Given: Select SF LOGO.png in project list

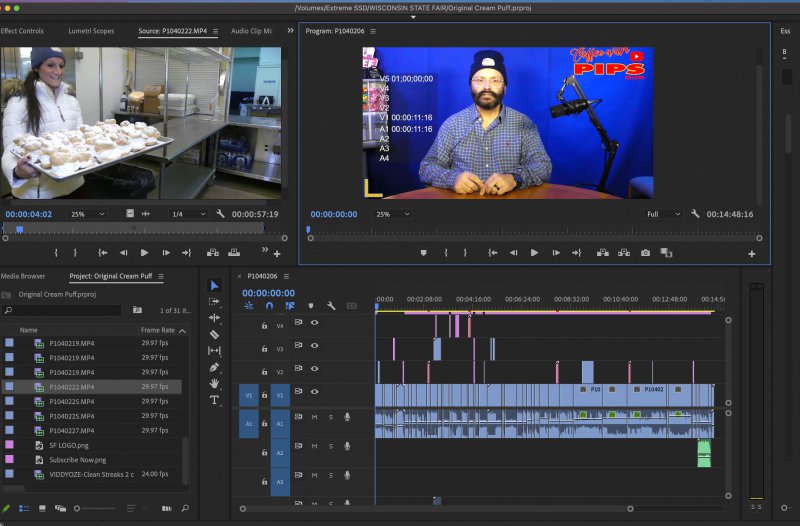Looking at the screenshot, I should tap(67, 445).
